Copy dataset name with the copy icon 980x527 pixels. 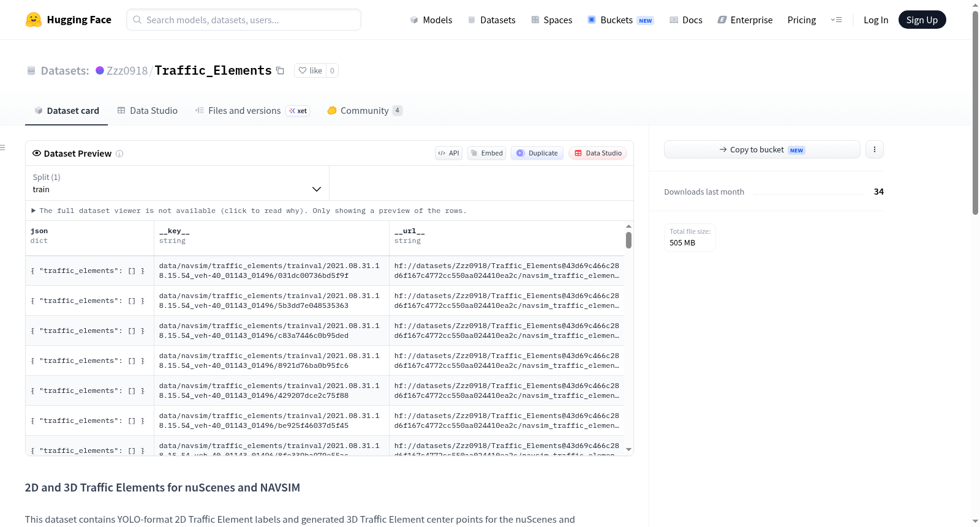click(x=280, y=70)
